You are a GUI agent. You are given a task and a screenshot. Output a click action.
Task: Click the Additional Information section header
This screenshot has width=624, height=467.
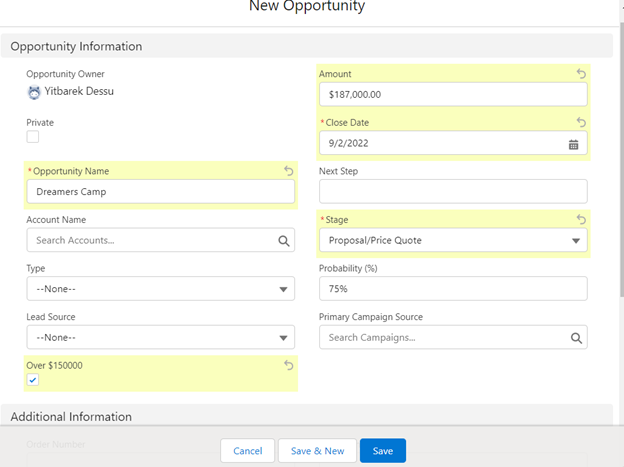click(306, 415)
